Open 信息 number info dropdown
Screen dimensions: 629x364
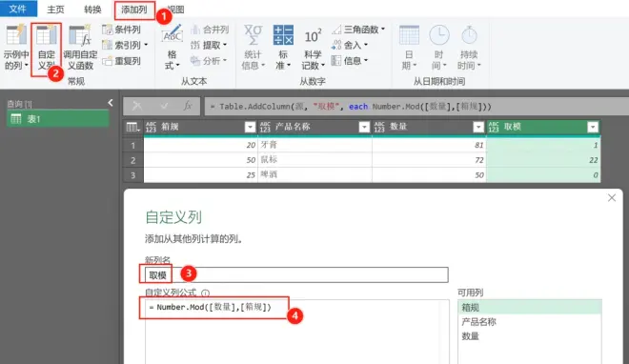(x=350, y=61)
